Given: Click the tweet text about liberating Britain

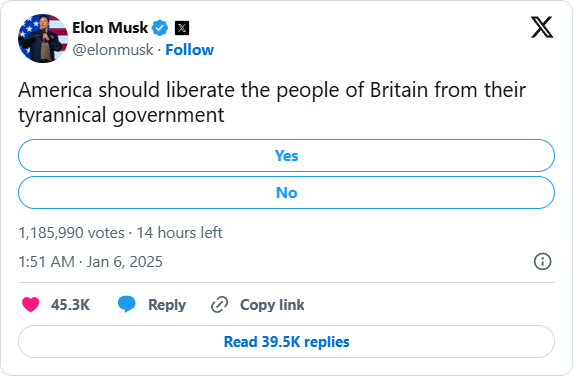Looking at the screenshot, I should click(x=272, y=102).
